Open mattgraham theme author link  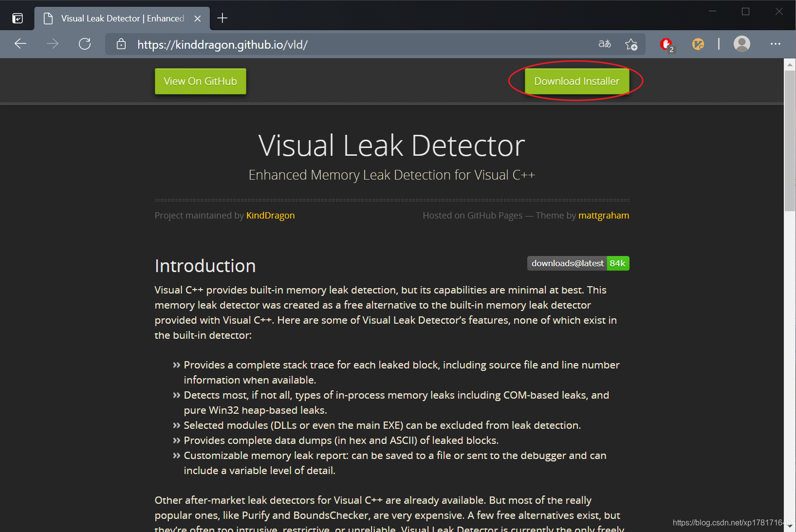coord(604,216)
